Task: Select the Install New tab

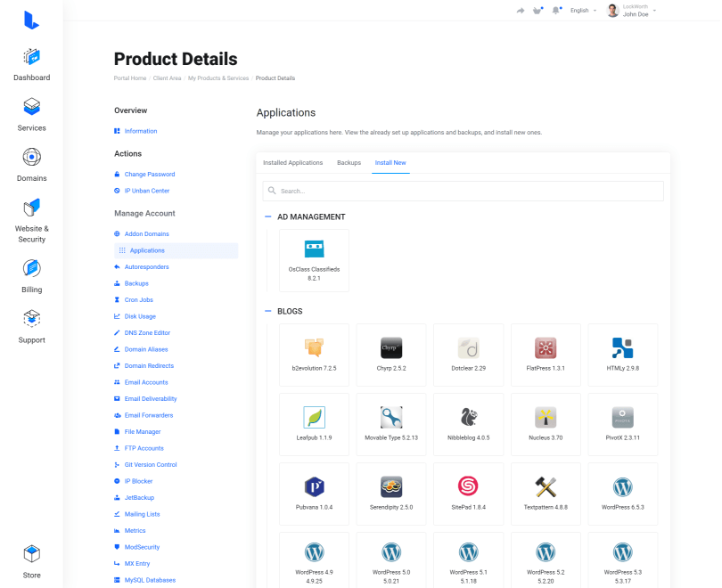Action: 390,162
